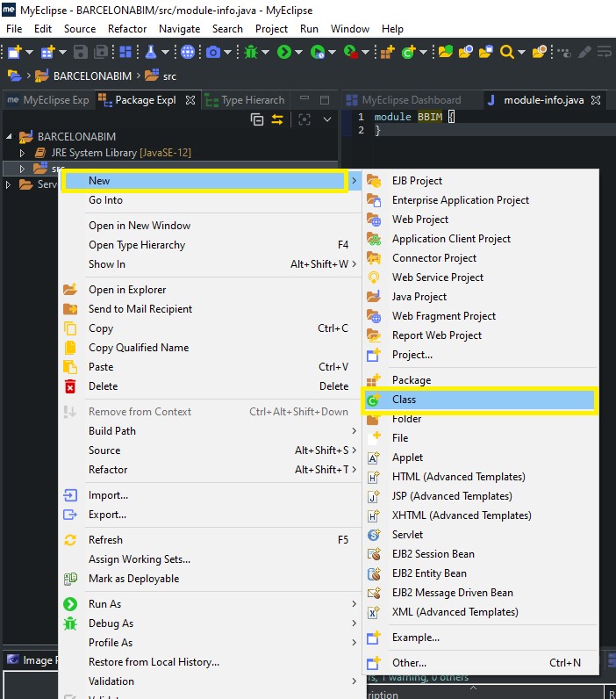This screenshot has height=699, width=616.
Task: Click the Search magnifier icon in toolbar
Action: click(506, 52)
